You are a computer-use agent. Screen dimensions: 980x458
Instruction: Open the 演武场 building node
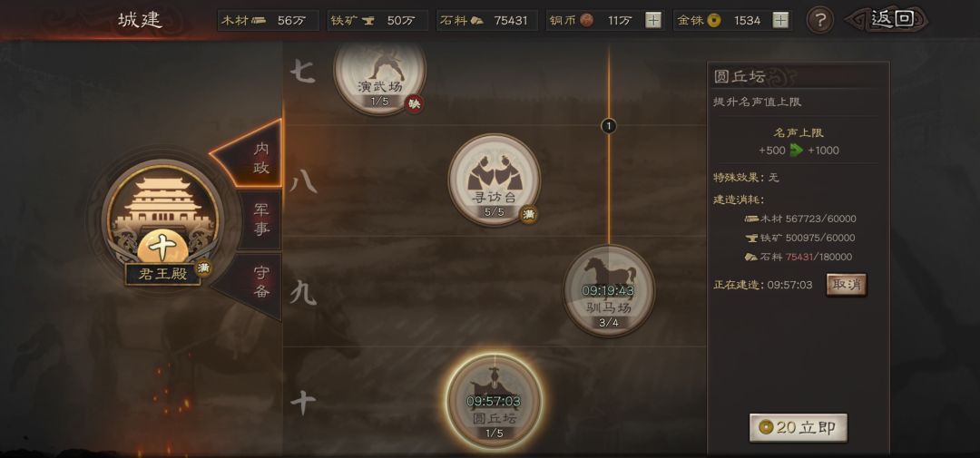[379, 73]
